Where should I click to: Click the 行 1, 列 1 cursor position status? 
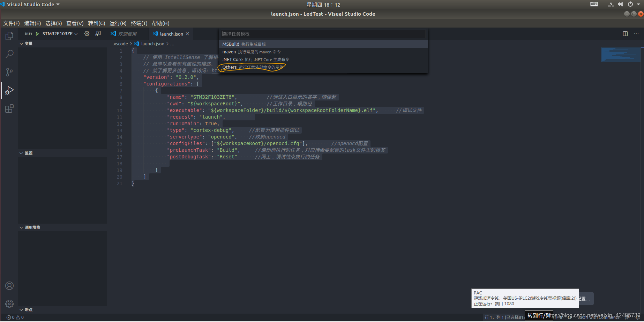(505, 317)
